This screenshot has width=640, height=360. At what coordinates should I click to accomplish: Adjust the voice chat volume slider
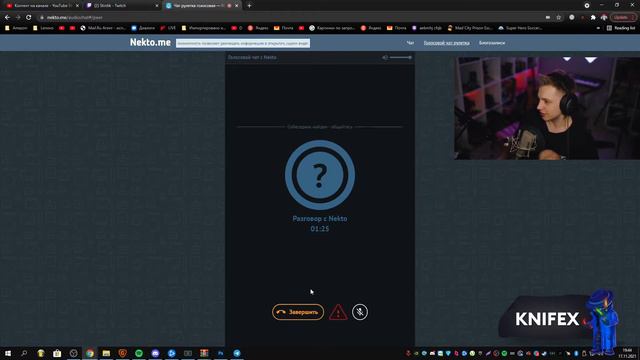(x=400, y=58)
